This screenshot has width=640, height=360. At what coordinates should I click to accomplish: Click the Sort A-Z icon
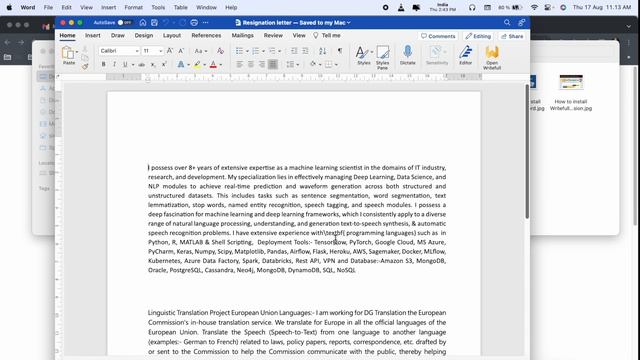(x=322, y=51)
